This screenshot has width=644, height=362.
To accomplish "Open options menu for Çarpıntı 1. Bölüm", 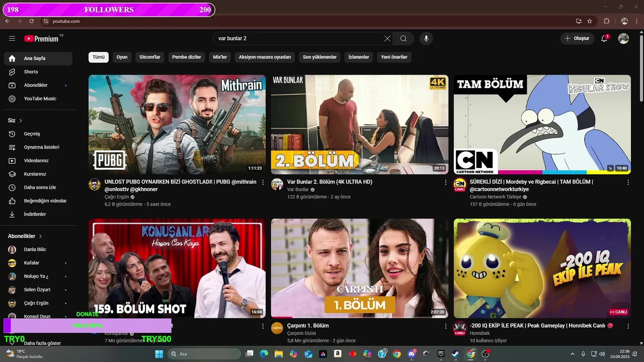I will (x=445, y=326).
